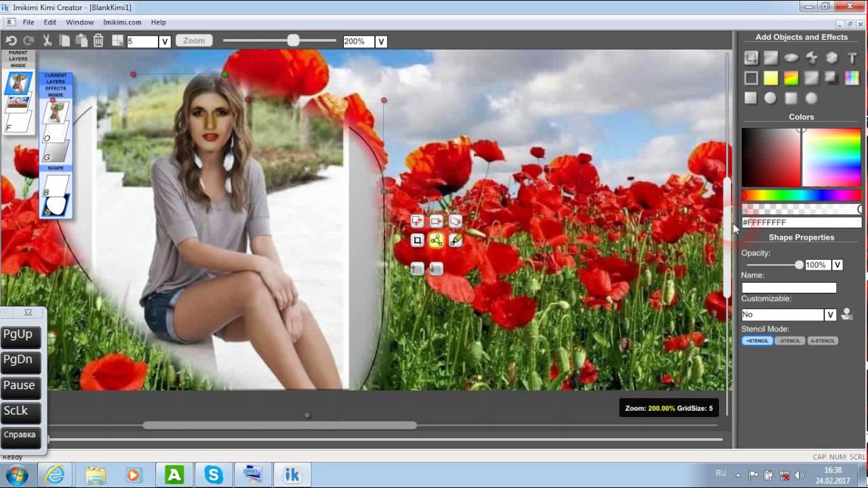
Task: Select the A-STENCIL mode
Action: (823, 341)
